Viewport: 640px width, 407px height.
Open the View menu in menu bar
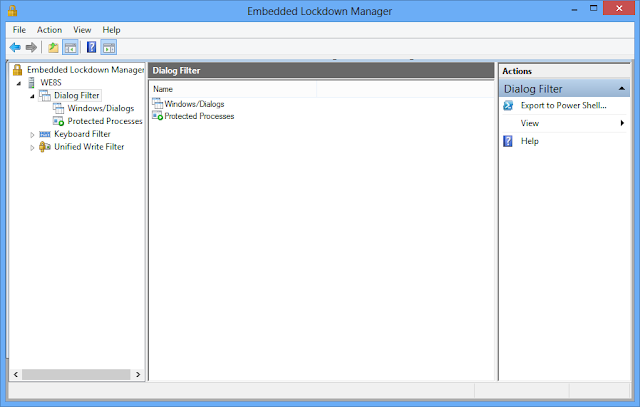click(82, 30)
